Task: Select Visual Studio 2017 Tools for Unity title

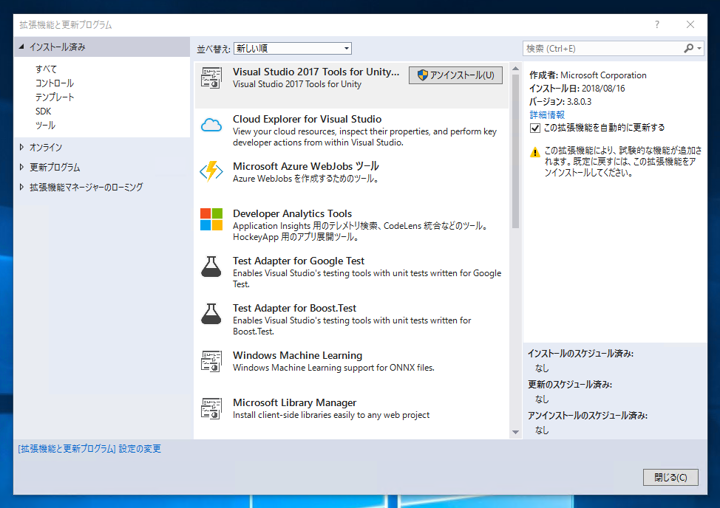Action: tap(316, 72)
